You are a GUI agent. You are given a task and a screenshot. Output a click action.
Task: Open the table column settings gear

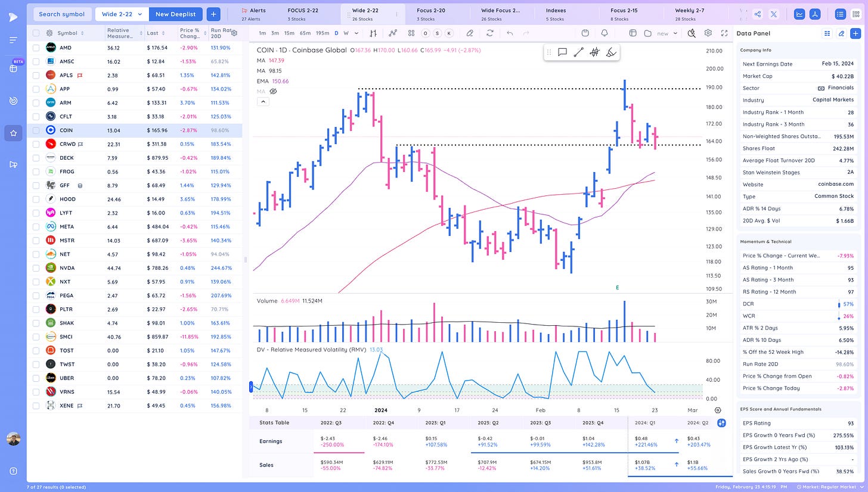[234, 33]
